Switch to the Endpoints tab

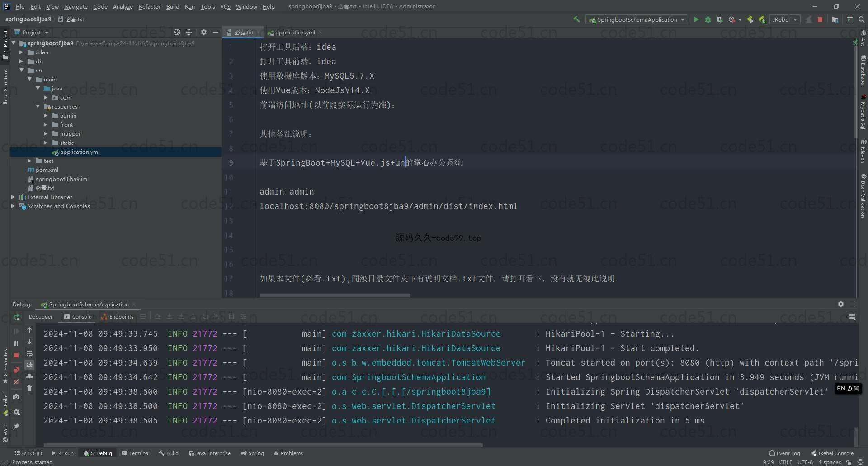[117, 317]
